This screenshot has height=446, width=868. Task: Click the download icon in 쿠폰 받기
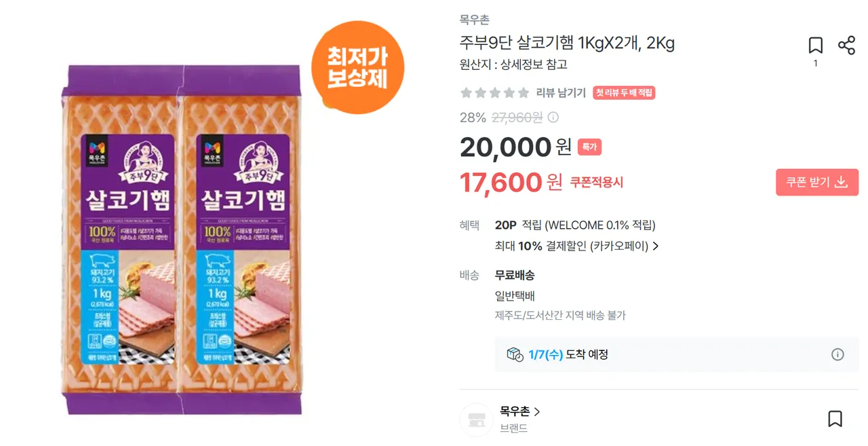[842, 182]
